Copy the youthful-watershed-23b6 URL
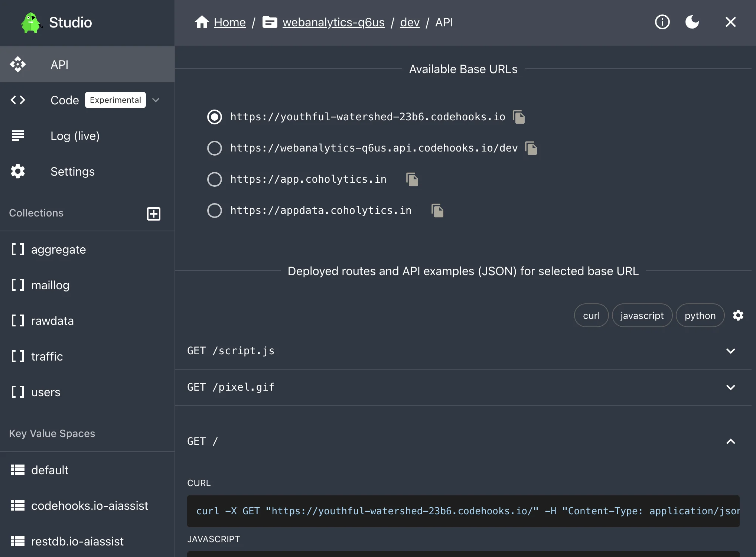The height and width of the screenshot is (557, 756). click(519, 117)
